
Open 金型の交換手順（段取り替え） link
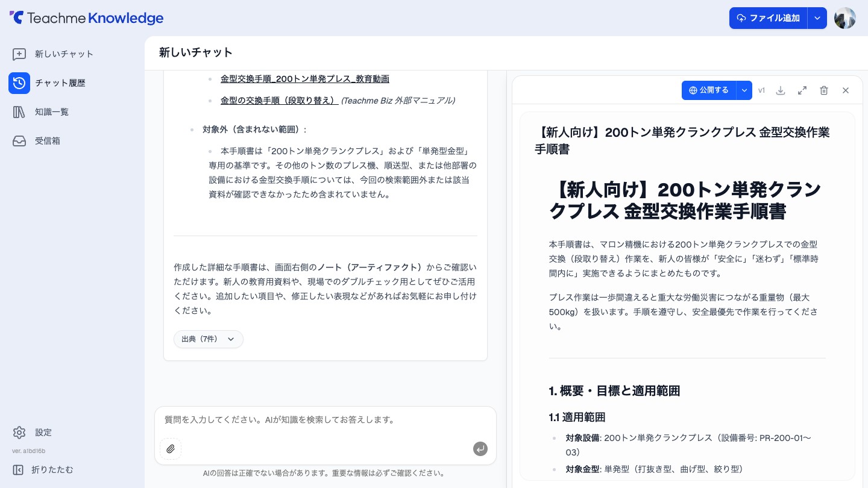click(279, 101)
